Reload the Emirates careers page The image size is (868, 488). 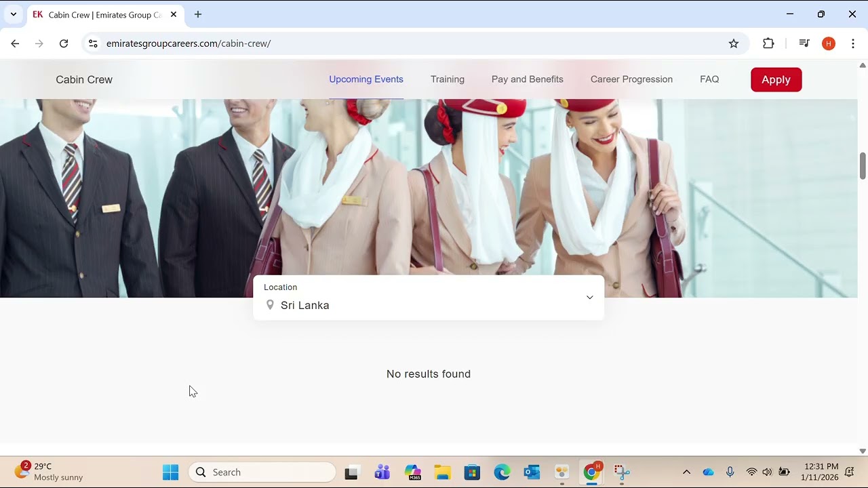(x=64, y=43)
